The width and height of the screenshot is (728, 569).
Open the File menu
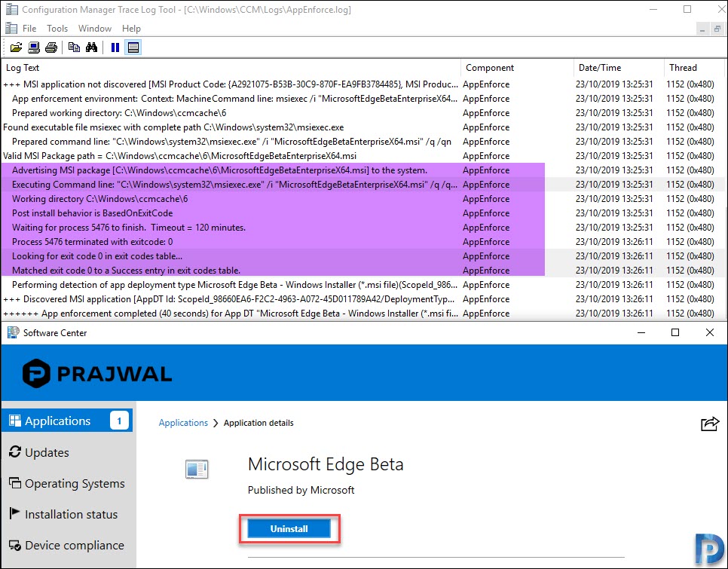pos(29,29)
